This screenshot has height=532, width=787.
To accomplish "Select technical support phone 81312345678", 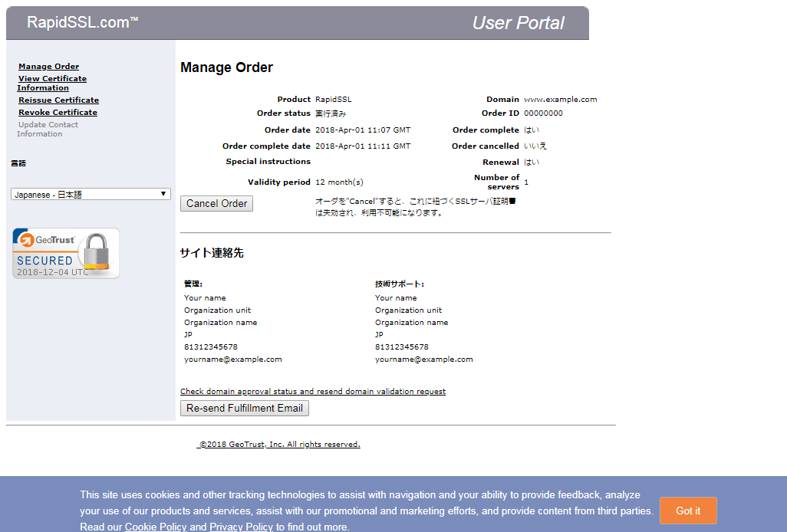I will (x=401, y=347).
